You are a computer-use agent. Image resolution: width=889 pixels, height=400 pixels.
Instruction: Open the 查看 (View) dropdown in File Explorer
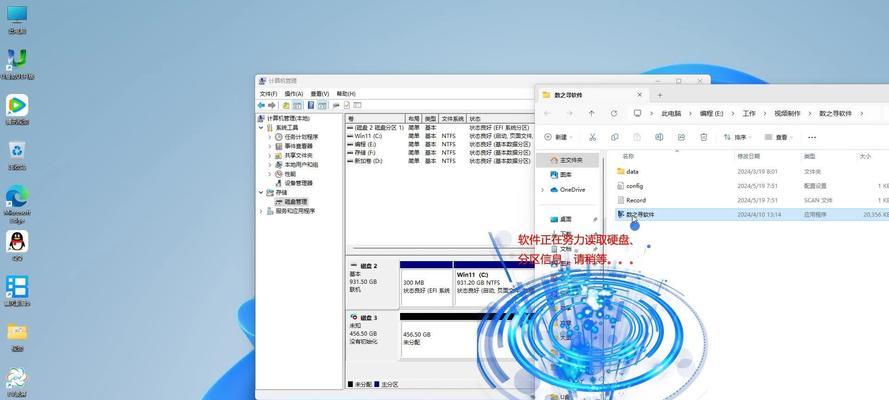(779, 137)
